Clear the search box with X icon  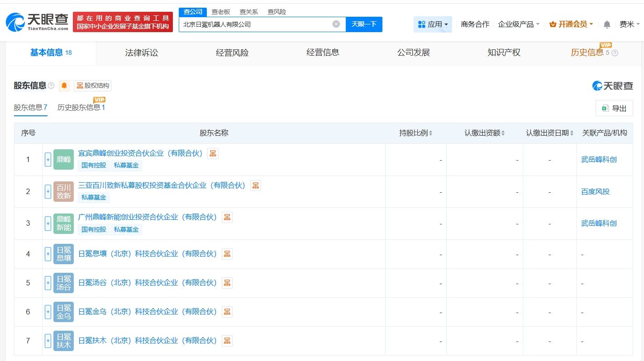[x=336, y=24]
